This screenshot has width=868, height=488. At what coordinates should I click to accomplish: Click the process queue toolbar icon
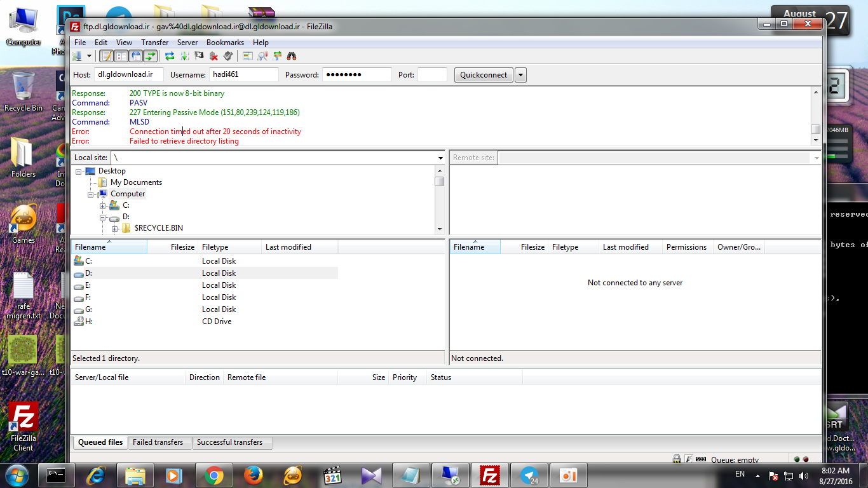(x=184, y=56)
